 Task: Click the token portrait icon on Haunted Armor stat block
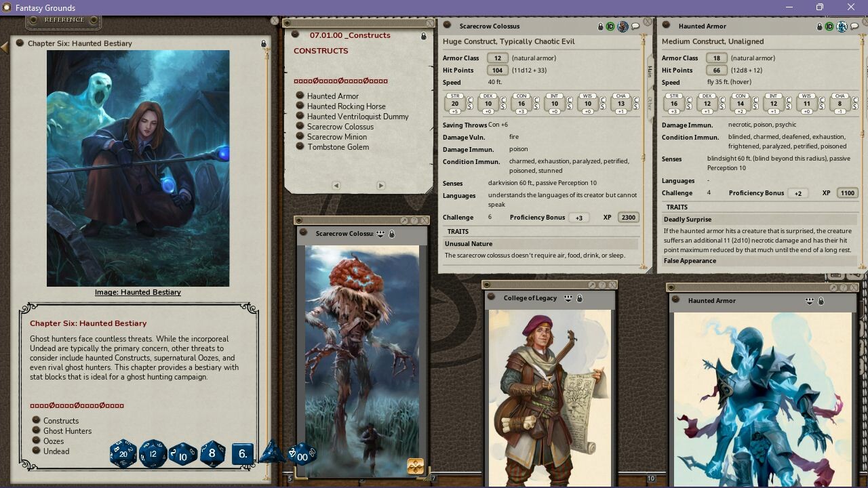(x=843, y=26)
